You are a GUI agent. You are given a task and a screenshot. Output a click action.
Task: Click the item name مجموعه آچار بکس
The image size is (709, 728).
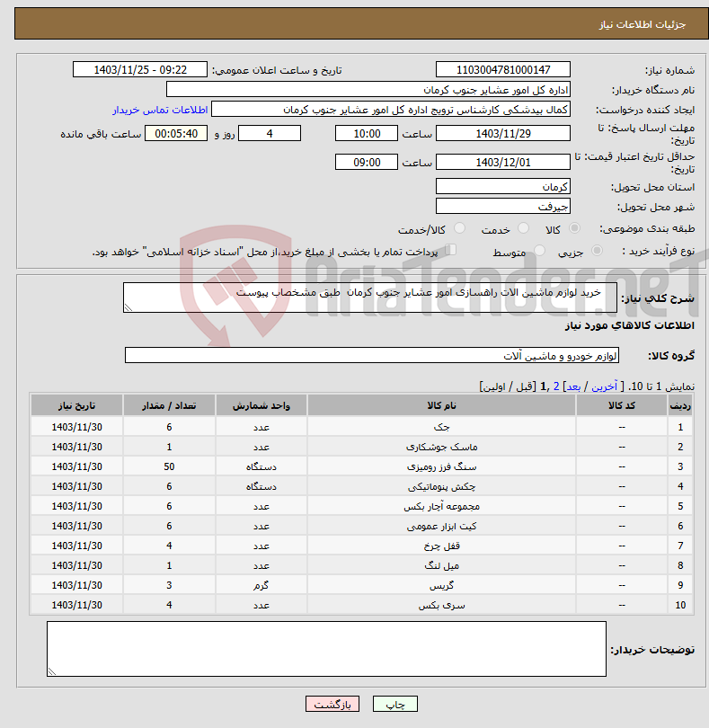(441, 506)
